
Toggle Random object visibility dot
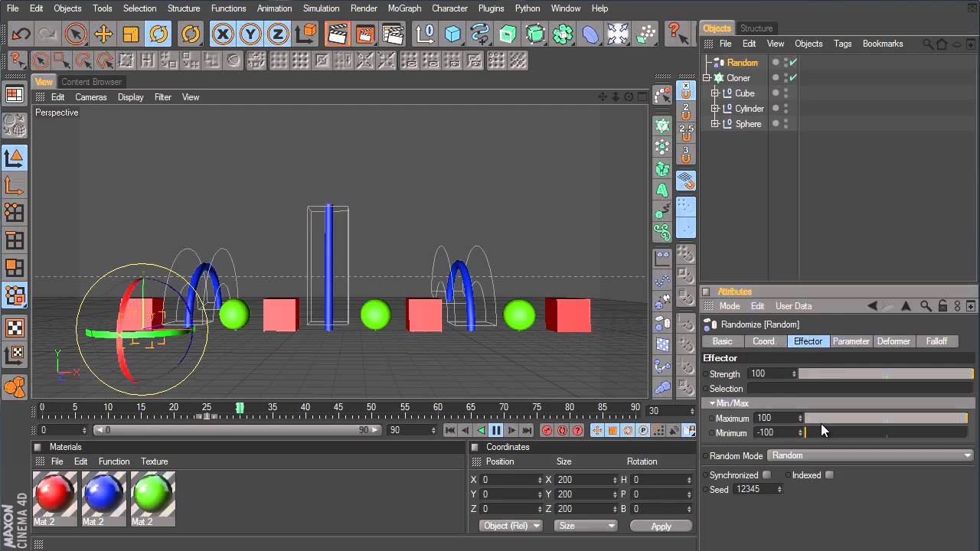point(776,63)
